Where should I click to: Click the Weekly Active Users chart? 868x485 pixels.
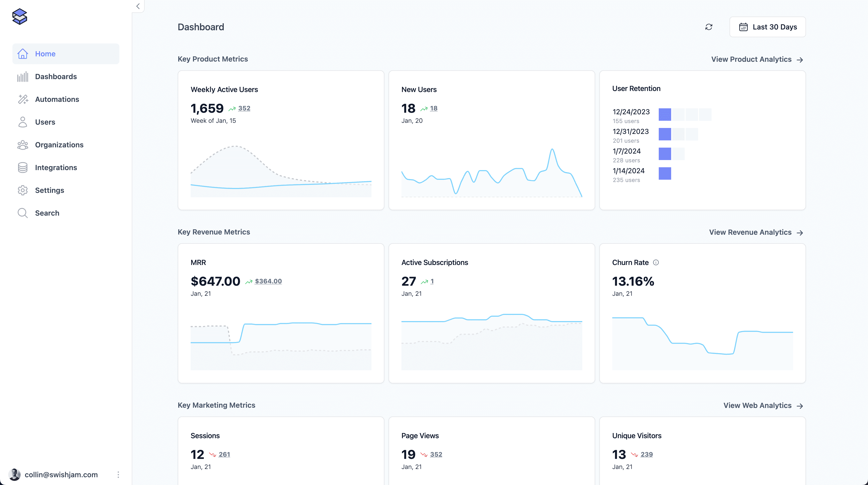(x=281, y=171)
